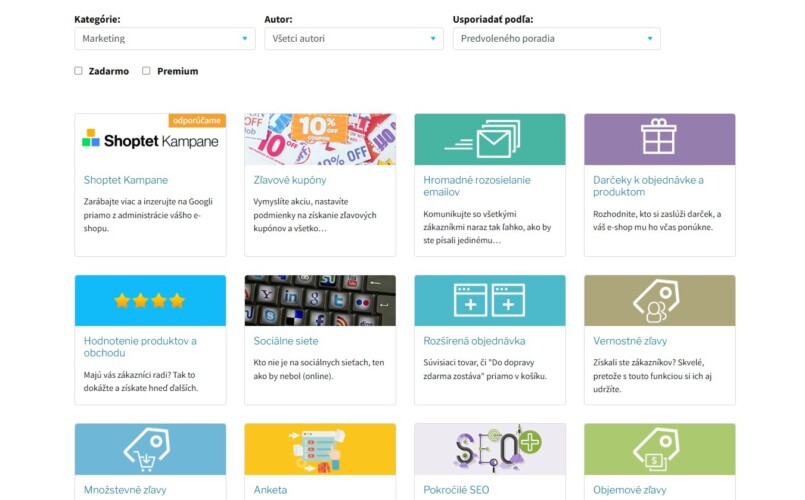
Task: Open the Autor dropdown showing Všetci autori
Action: [x=354, y=39]
